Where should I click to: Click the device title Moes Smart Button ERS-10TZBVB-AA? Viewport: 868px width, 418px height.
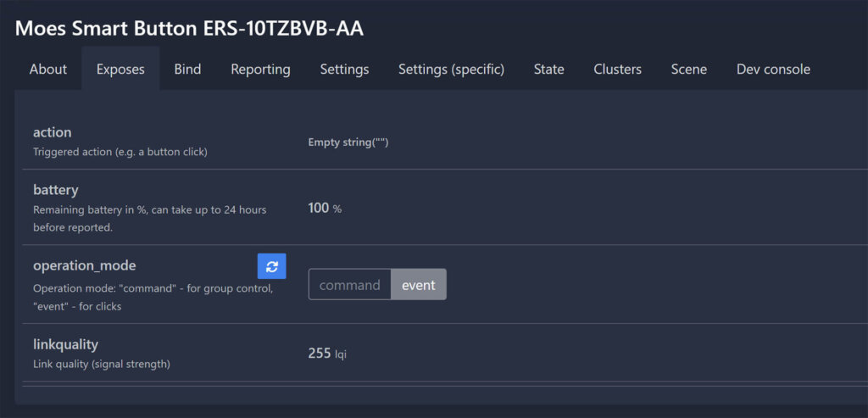click(189, 29)
